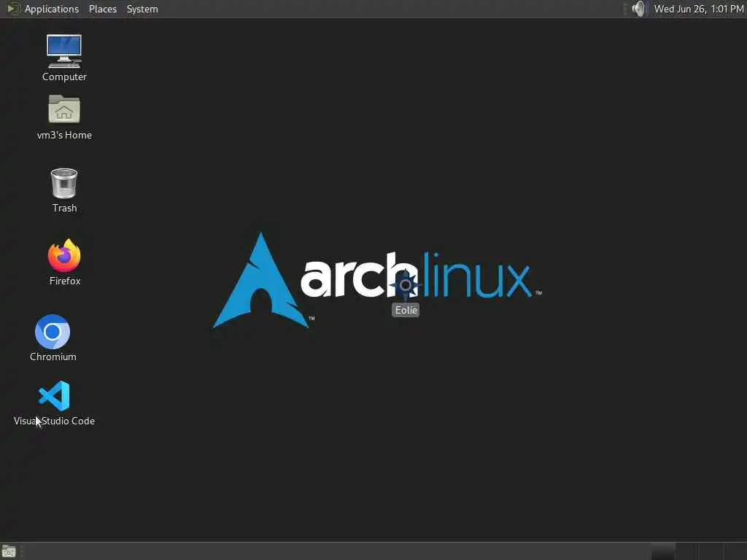Screen dimensions: 747x560
Task: Open the Places menu
Action: [102, 9]
